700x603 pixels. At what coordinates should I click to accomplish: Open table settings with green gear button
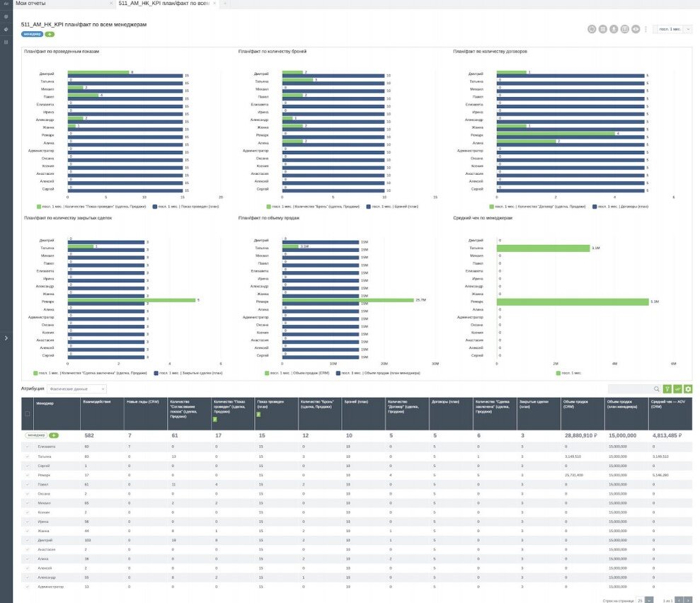pos(688,389)
